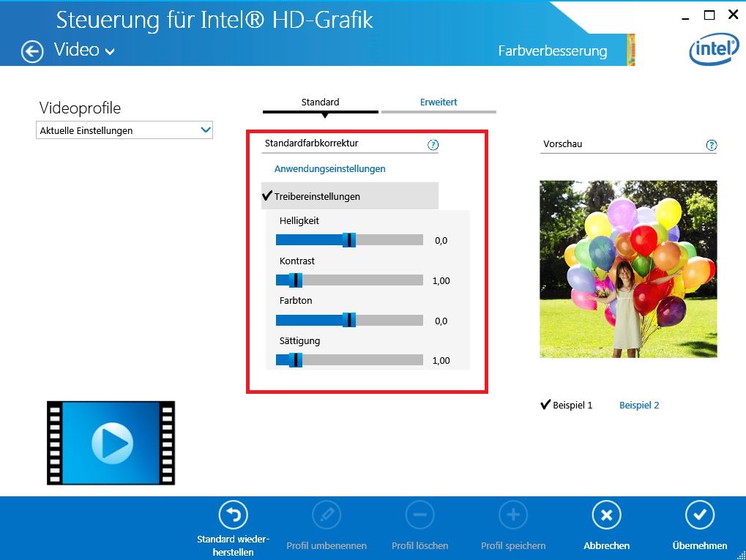Select Anwendungseinstellungen option
Screen dimensions: 746x560
click(x=329, y=169)
